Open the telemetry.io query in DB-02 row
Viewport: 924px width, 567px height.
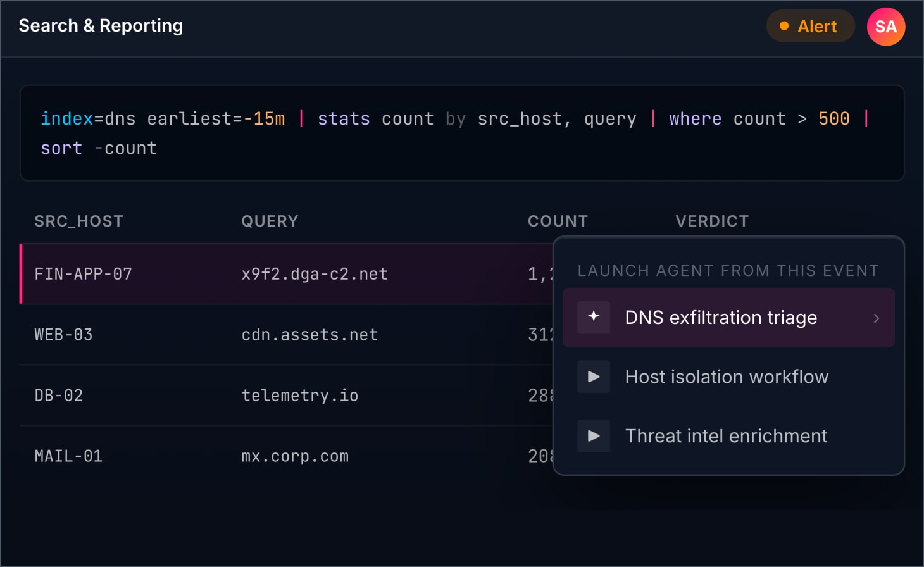[300, 396]
